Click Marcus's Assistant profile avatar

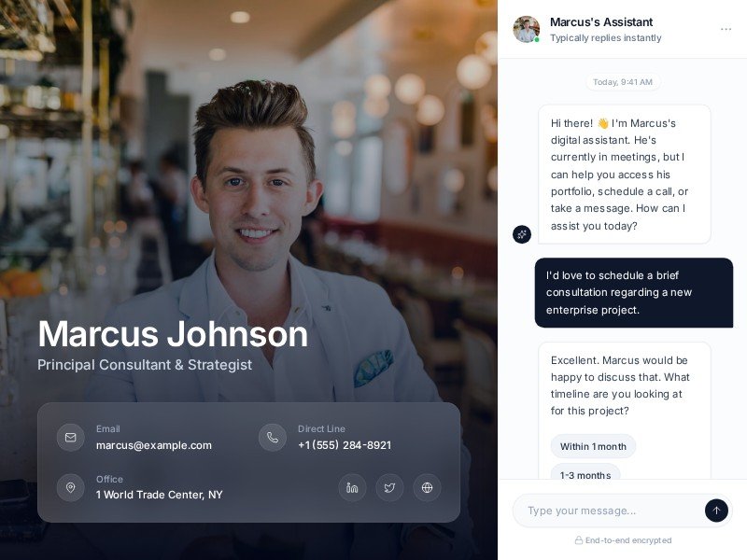pyautogui.click(x=527, y=29)
